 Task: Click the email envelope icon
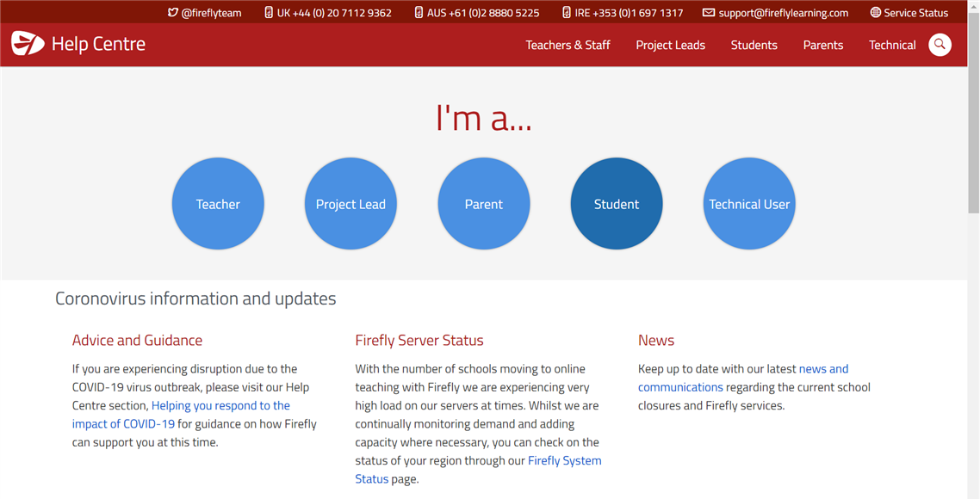[709, 13]
